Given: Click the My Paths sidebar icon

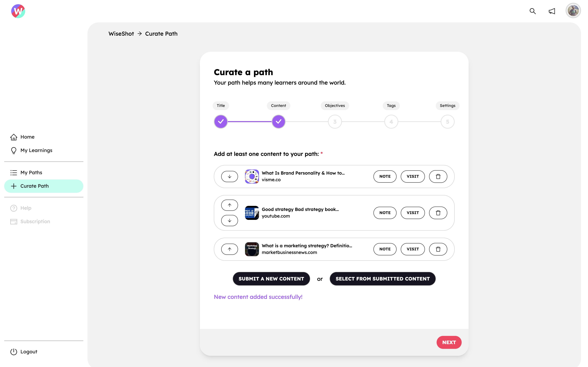Looking at the screenshot, I should 14,172.
